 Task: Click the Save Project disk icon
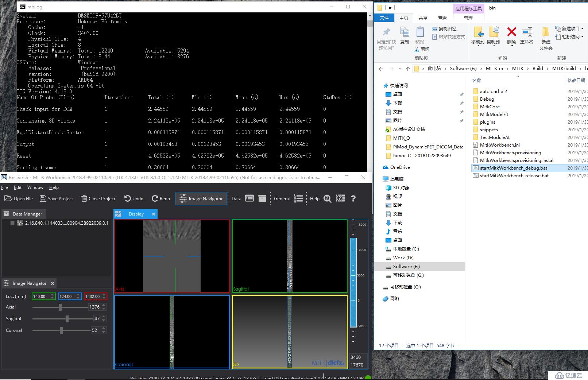43,198
